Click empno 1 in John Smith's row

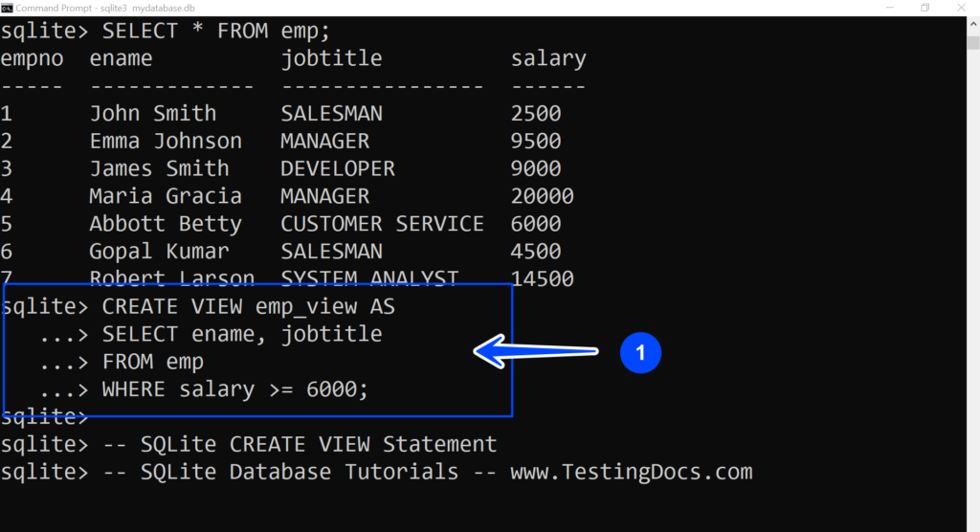click(7, 114)
